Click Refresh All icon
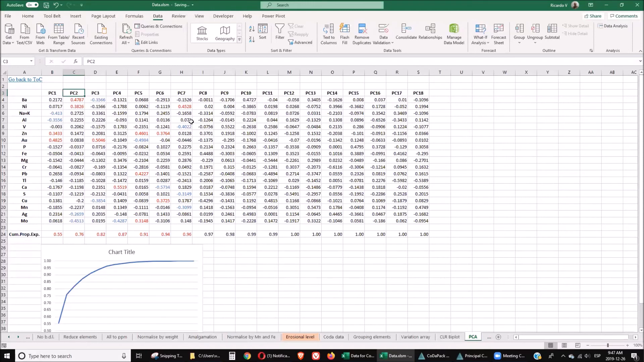 (x=126, y=29)
